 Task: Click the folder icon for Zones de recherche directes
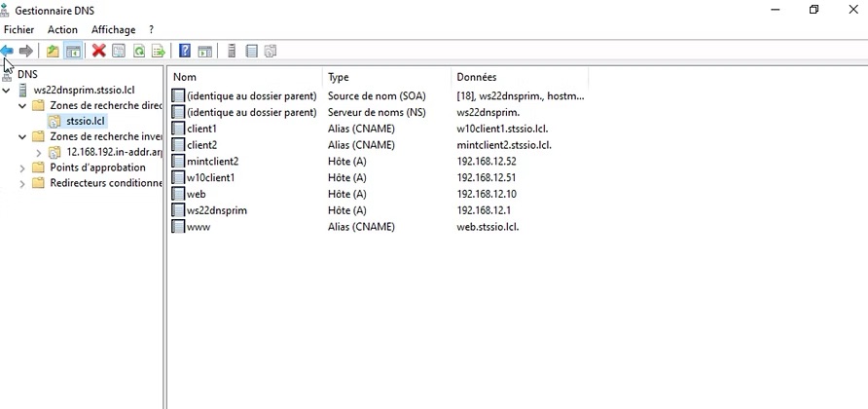pyautogui.click(x=38, y=105)
